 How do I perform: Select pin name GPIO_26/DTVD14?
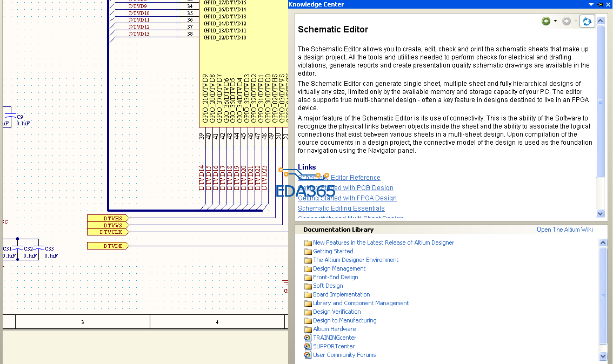click(225, 9)
